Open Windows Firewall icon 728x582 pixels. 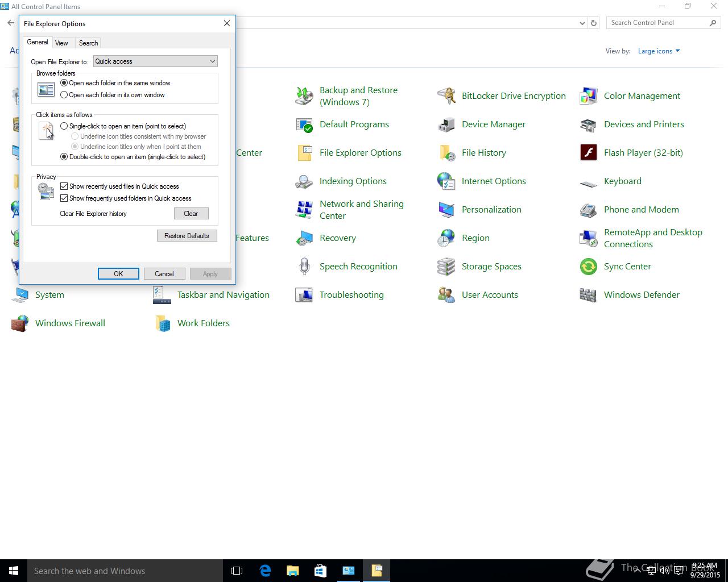20,323
